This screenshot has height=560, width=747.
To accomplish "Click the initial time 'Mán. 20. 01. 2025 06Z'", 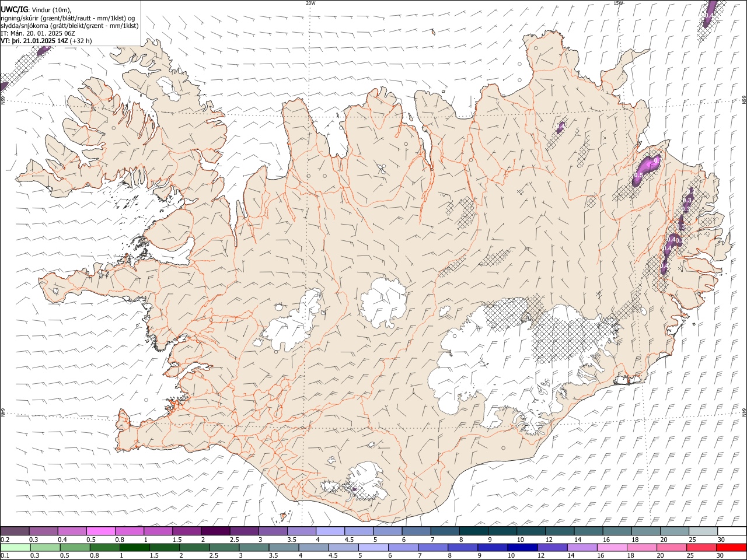I will pos(43,33).
